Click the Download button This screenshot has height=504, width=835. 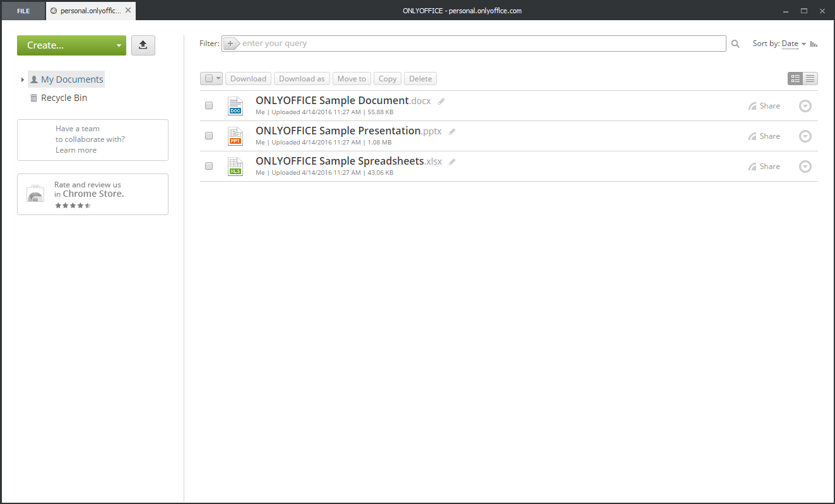click(248, 79)
